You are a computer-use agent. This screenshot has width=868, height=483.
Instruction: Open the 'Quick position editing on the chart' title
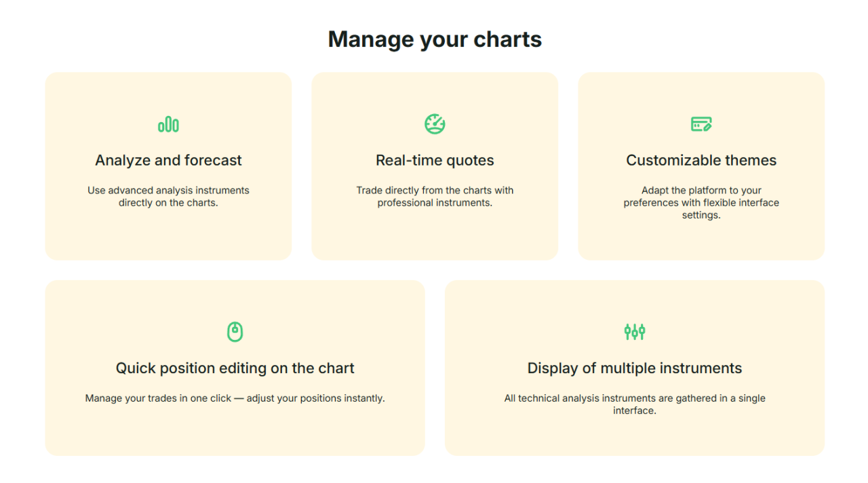click(235, 368)
